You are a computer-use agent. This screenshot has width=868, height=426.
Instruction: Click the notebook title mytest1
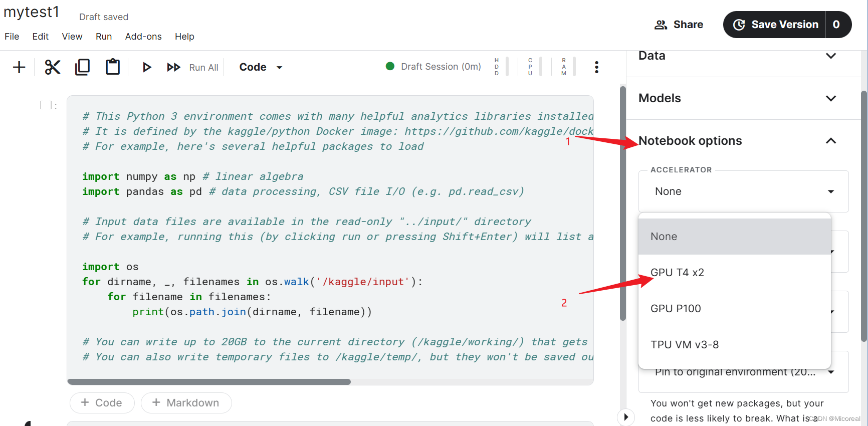click(32, 12)
